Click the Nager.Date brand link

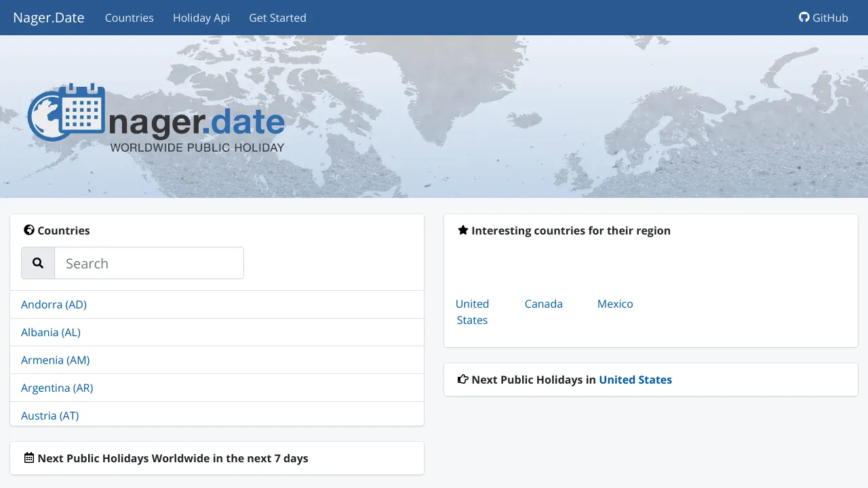pos(49,18)
